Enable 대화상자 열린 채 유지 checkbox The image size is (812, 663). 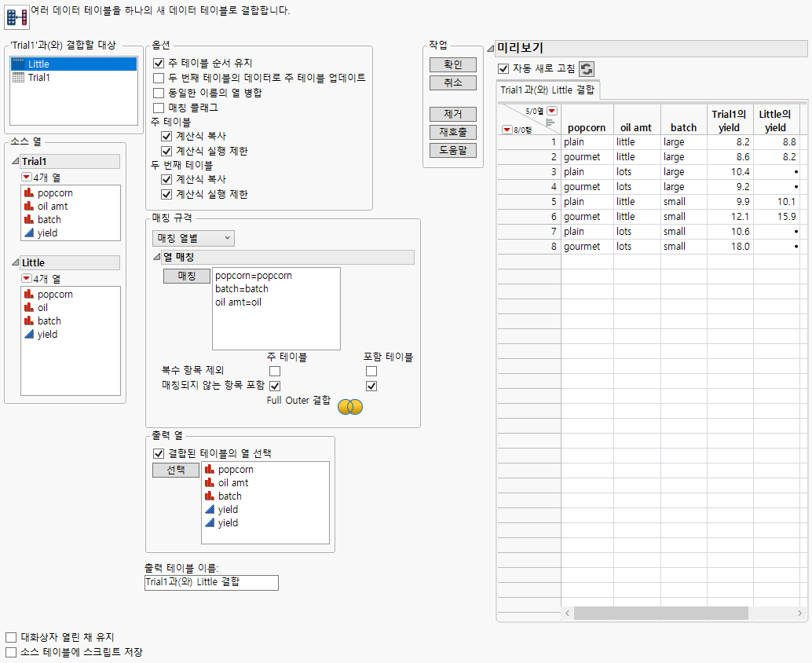[x=11, y=637]
